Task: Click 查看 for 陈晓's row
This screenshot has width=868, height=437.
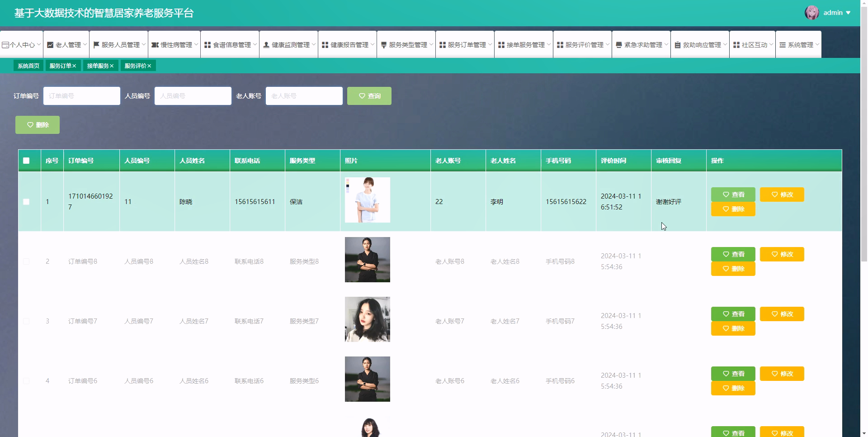Action: click(x=733, y=195)
